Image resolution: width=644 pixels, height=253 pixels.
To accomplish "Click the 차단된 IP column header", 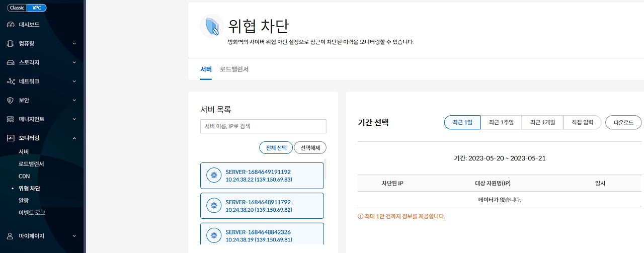I will (x=393, y=183).
